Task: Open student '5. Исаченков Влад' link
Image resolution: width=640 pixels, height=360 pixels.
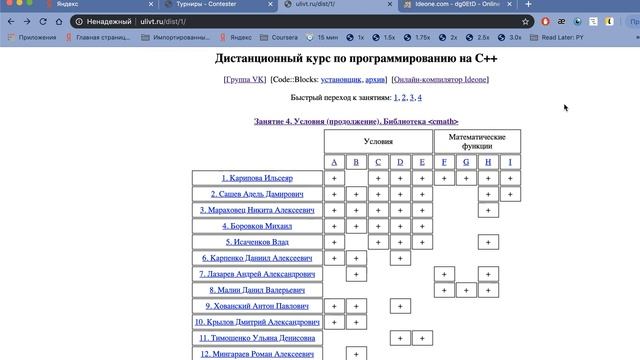Action: (257, 242)
